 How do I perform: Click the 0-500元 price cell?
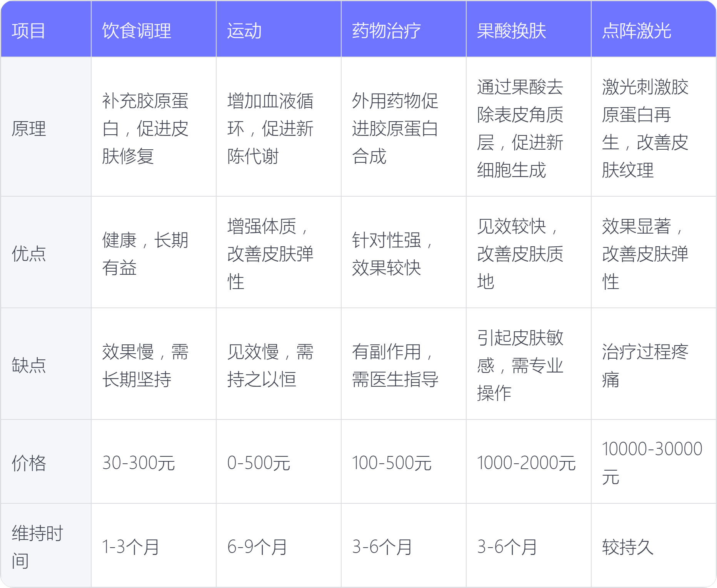click(x=258, y=463)
